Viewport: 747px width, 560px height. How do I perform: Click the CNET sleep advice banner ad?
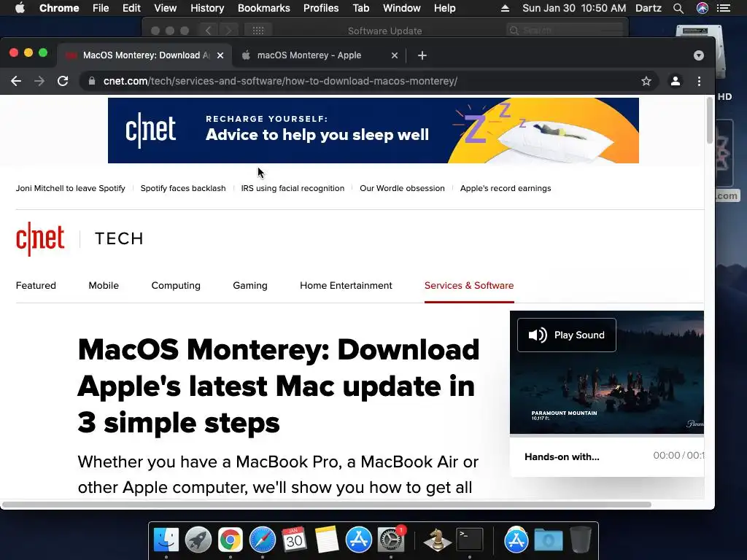[373, 131]
